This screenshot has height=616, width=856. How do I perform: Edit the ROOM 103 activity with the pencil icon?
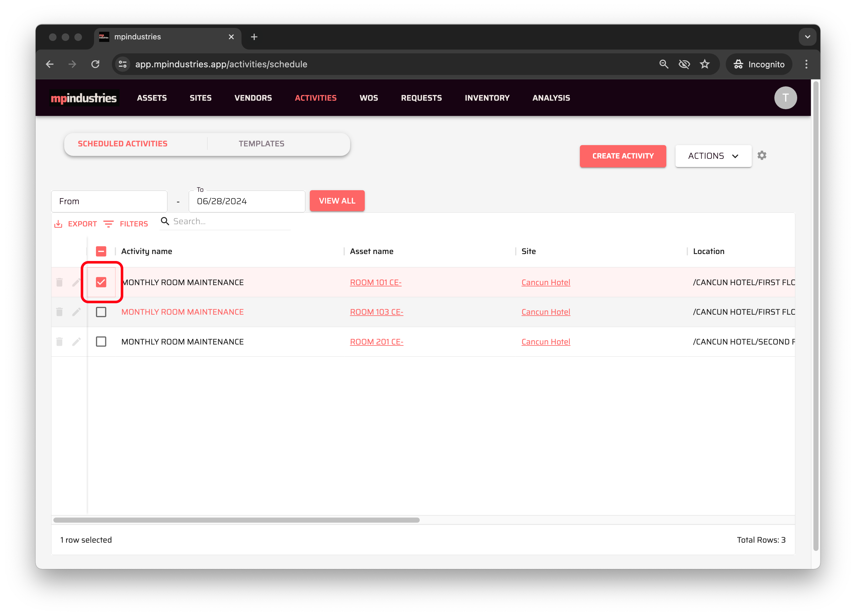click(76, 312)
